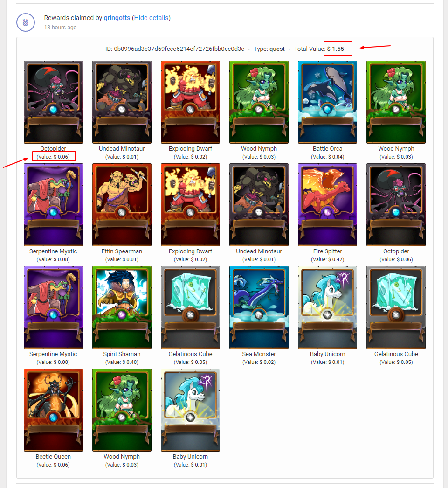
Task: Select the first Serpentine Mystic card
Action: click(x=54, y=205)
